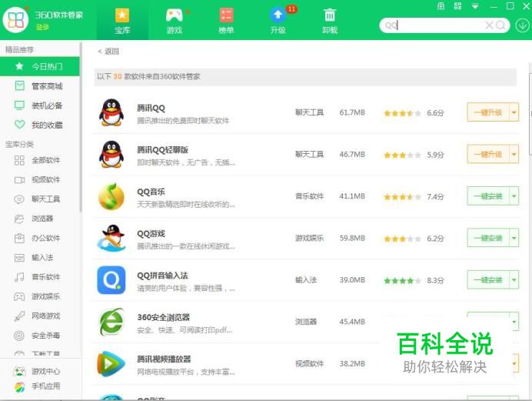The height and width of the screenshot is (401, 532).
Task: Select 今日热门 in the sidebar
Action: coord(40,66)
